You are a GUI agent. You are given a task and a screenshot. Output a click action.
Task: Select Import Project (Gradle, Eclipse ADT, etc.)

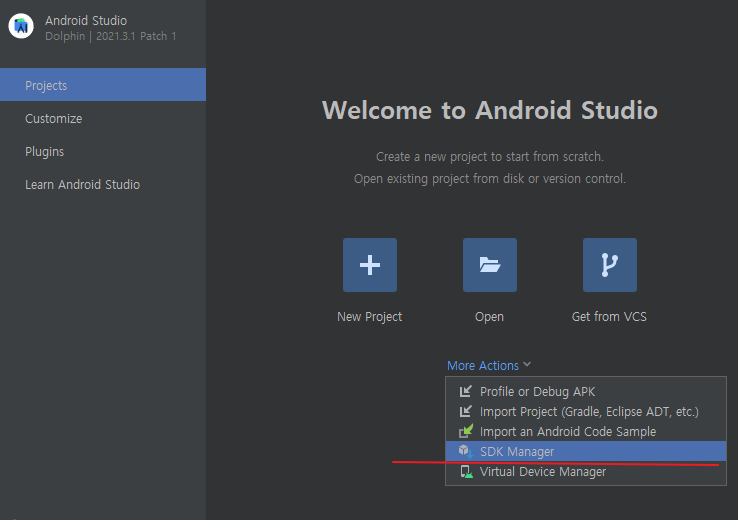point(586,412)
